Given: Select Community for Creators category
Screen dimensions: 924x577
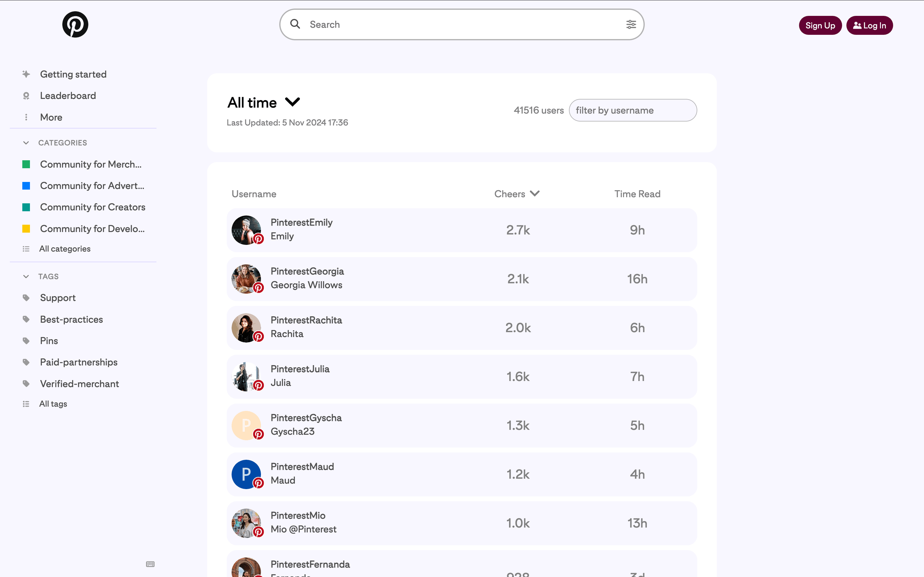Looking at the screenshot, I should pyautogui.click(x=92, y=207).
